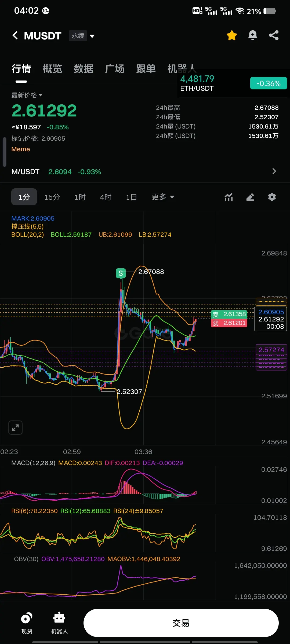Tap the S sell signal marker
The height and width of the screenshot is (644, 290).
coord(121,273)
